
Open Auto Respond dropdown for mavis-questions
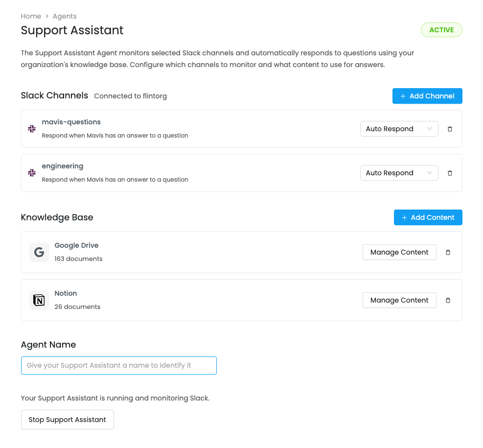coord(399,129)
